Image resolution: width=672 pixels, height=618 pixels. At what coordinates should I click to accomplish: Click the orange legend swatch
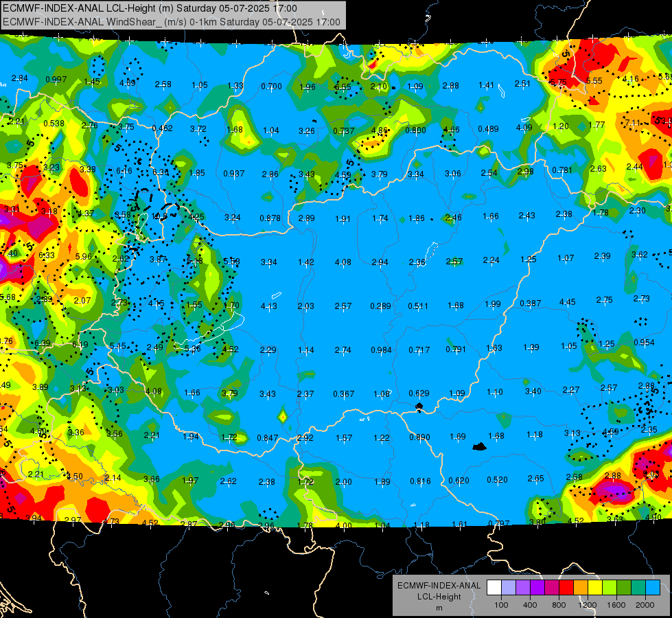coord(581,588)
